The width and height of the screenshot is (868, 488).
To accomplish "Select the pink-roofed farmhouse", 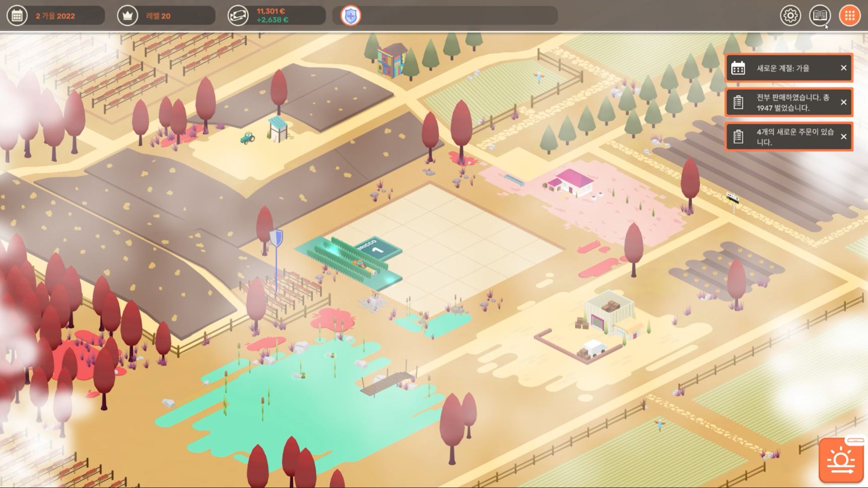I will pos(571,182).
